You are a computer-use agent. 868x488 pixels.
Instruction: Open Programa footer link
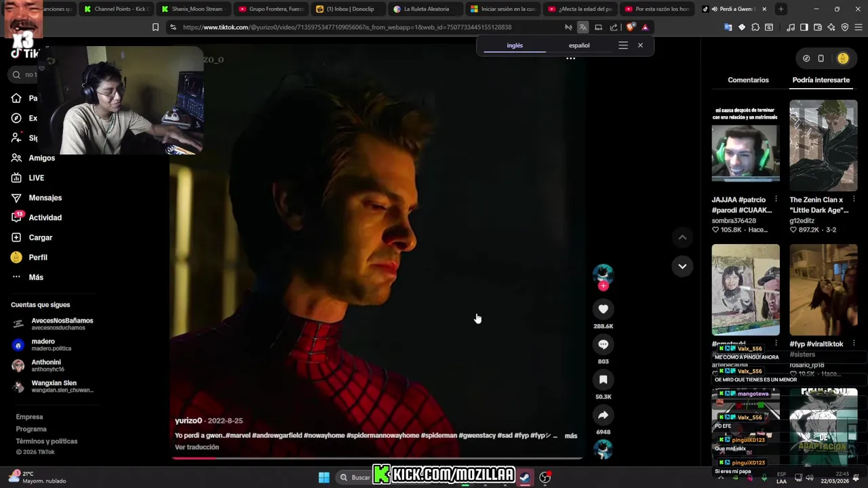coord(31,429)
